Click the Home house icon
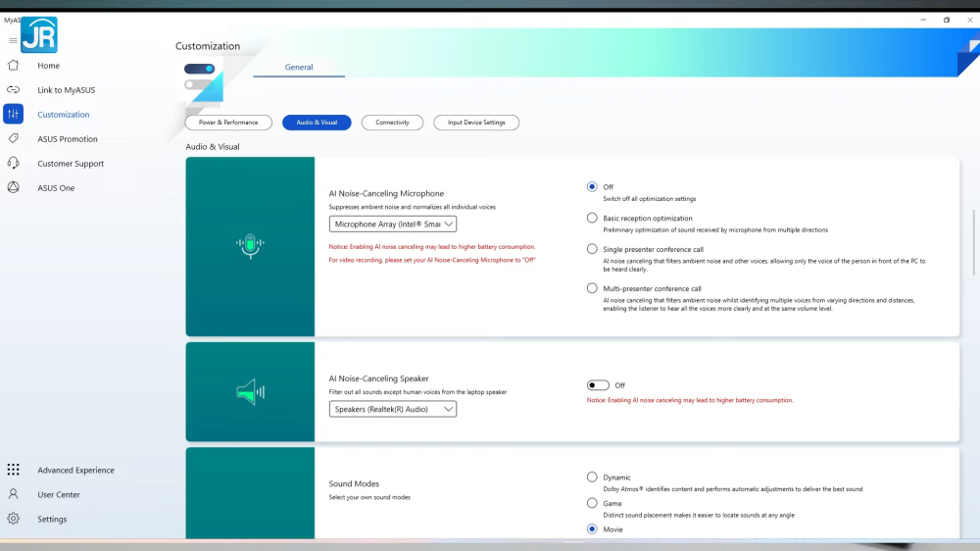The width and height of the screenshot is (980, 551). (x=13, y=65)
